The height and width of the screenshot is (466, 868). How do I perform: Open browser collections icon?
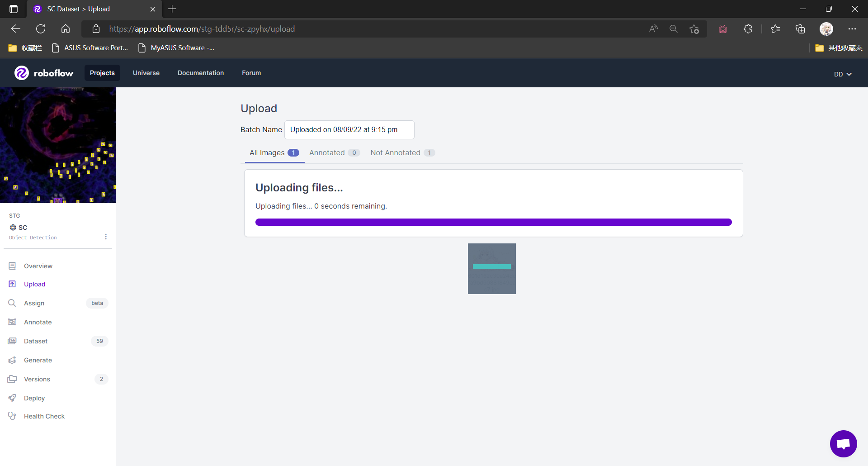[x=800, y=29]
